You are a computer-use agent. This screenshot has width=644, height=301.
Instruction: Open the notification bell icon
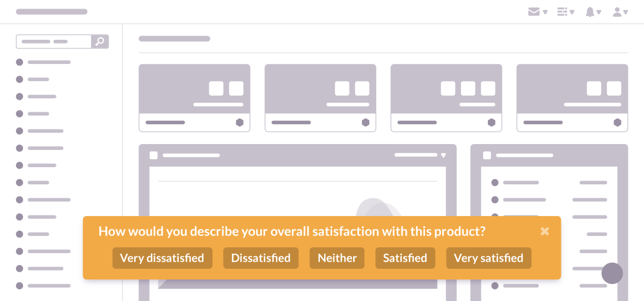pyautogui.click(x=590, y=12)
